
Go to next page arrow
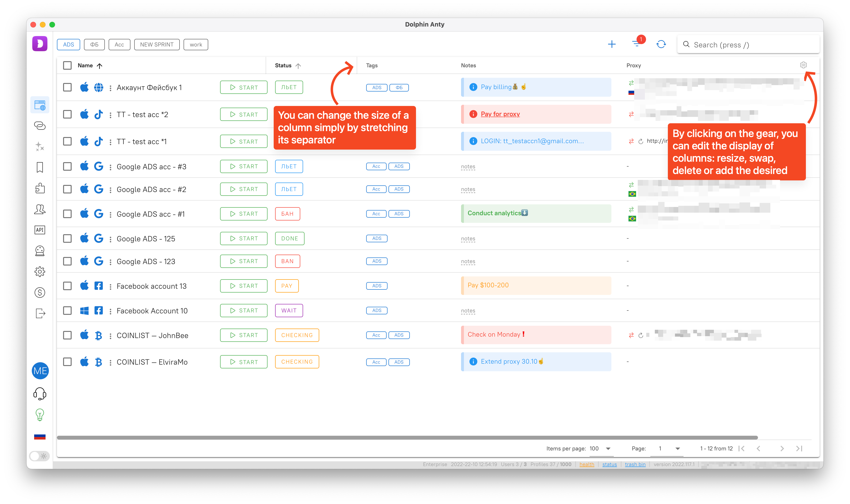(x=782, y=449)
